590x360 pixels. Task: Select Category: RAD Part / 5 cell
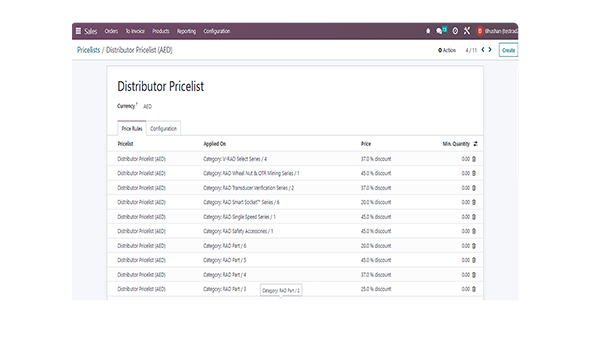click(225, 260)
